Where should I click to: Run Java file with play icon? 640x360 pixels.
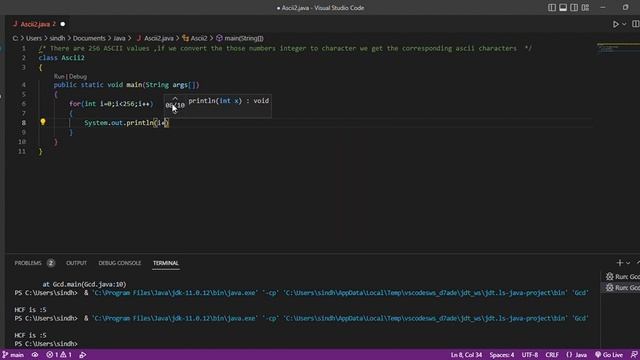click(x=616, y=24)
